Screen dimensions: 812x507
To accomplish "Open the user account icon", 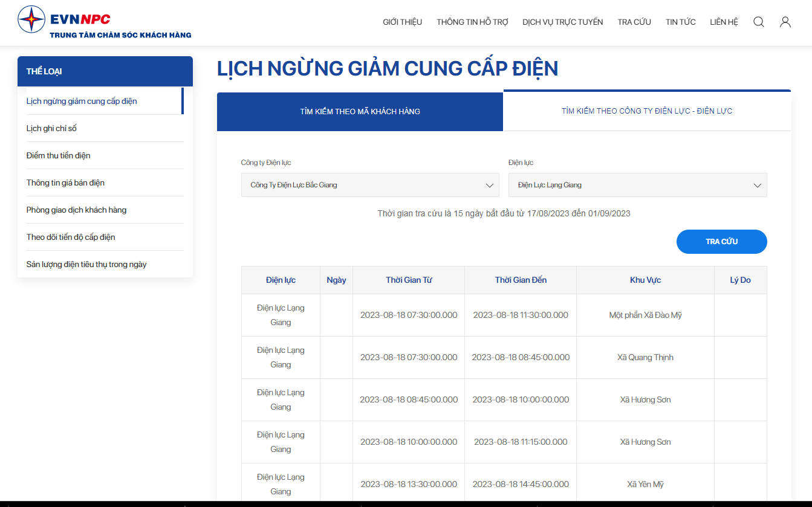I will coord(785,22).
